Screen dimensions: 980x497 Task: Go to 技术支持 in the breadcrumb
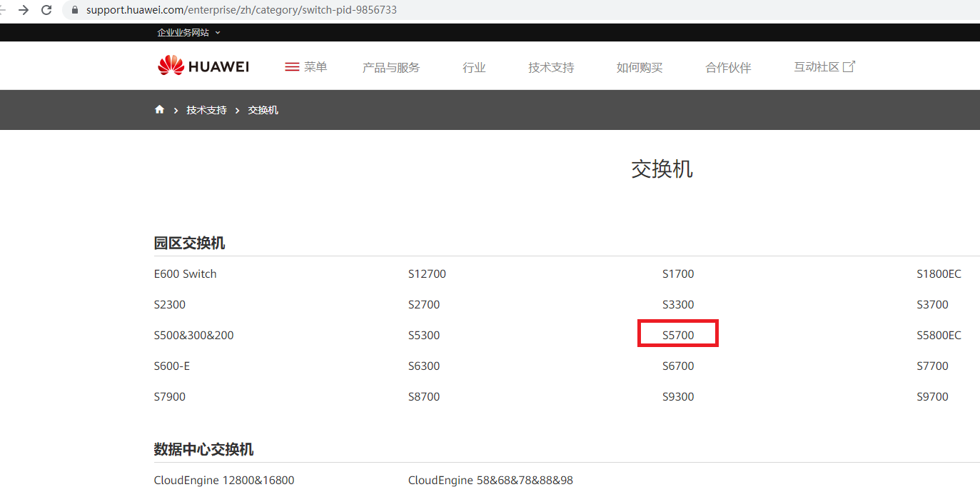(x=206, y=110)
